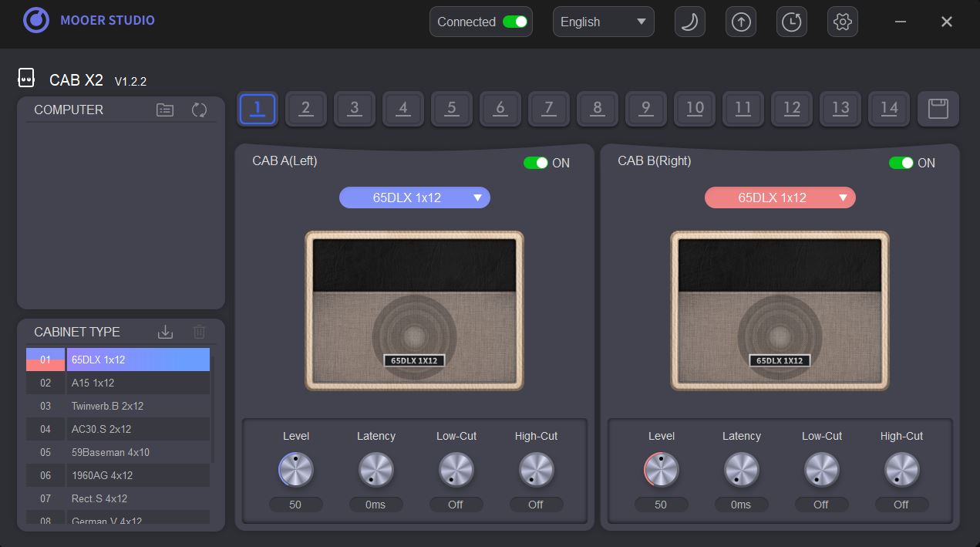Click the download icon in CABINET TYPE panel
The height and width of the screenshot is (547, 980).
165,332
